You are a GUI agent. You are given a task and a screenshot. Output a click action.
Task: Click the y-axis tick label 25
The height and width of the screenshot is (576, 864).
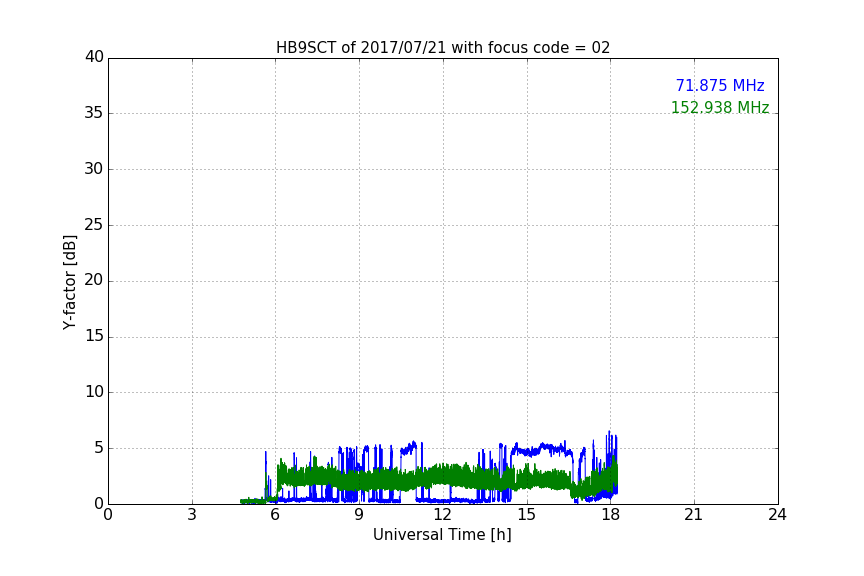[94, 224]
